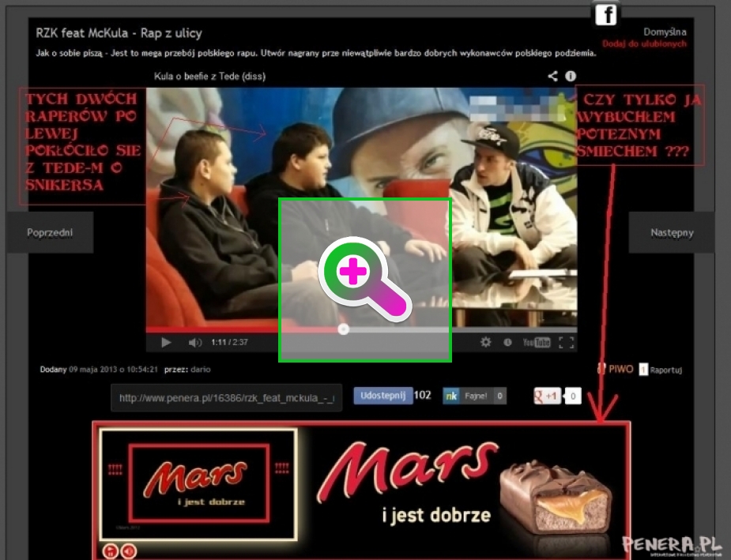
Task: Mute the video volume speaker icon
Action: (195, 343)
